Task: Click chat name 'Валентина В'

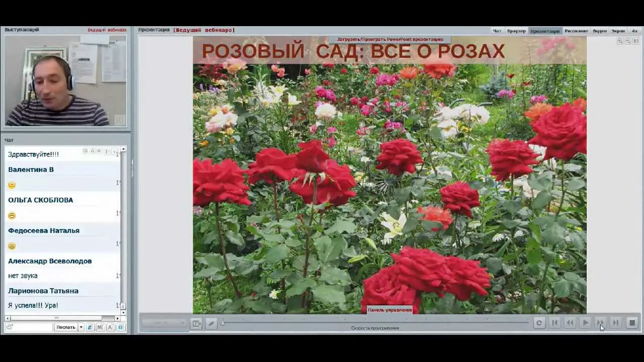Action: point(31,169)
